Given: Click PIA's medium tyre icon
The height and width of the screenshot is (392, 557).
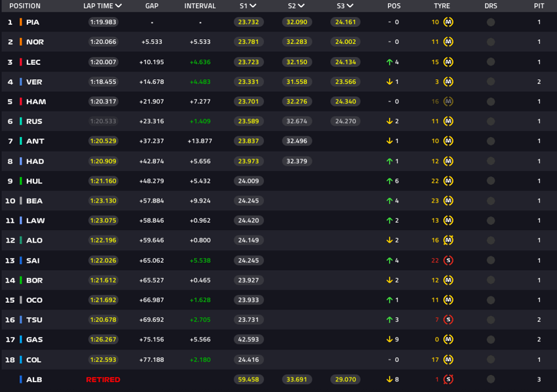Looking at the screenshot, I should [448, 22].
